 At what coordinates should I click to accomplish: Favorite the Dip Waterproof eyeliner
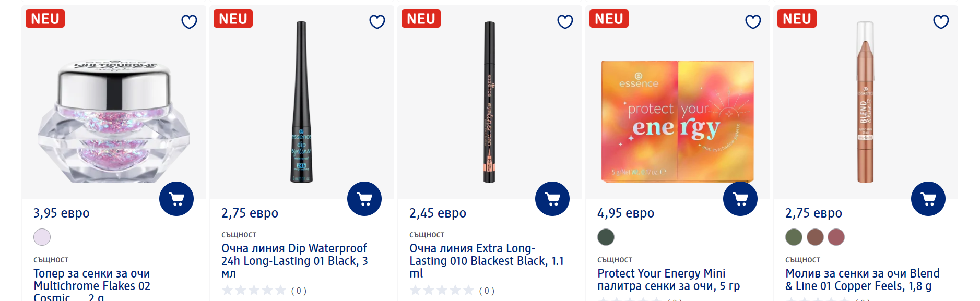(x=377, y=22)
